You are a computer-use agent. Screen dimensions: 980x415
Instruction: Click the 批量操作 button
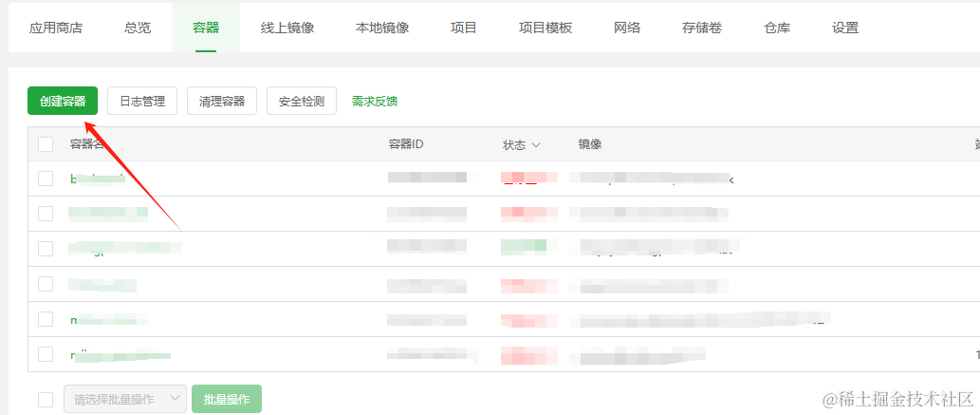[227, 400]
